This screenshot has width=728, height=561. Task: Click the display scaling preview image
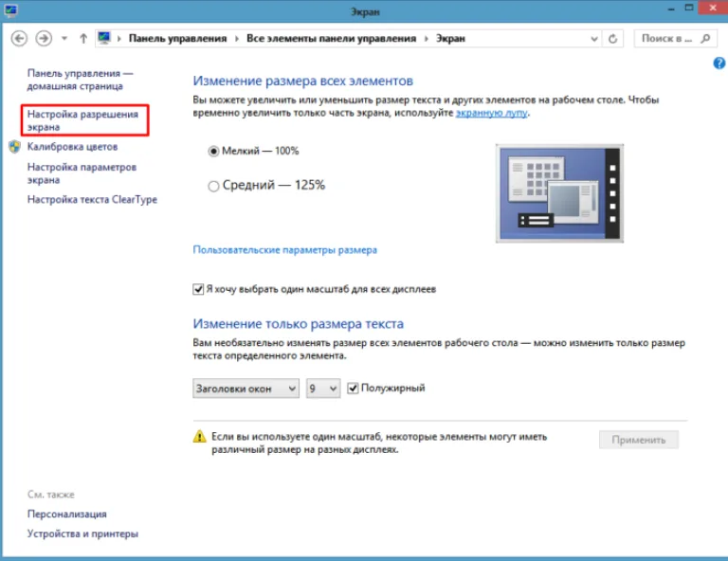(x=559, y=193)
